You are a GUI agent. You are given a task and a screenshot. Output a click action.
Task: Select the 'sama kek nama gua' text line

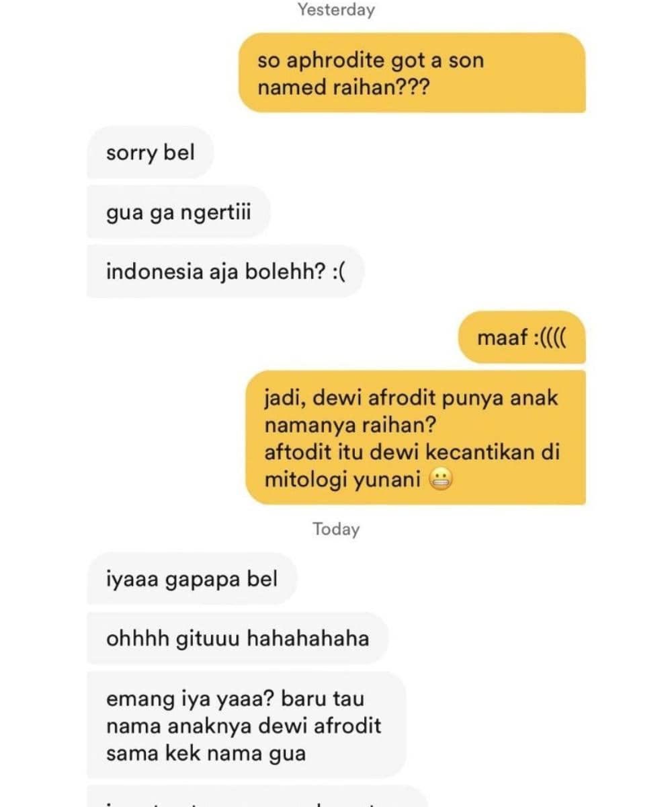coord(206,753)
